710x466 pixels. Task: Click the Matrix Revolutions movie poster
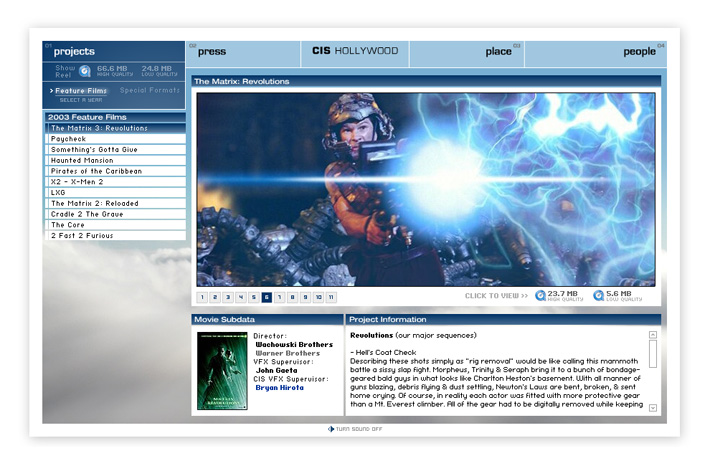click(222, 371)
